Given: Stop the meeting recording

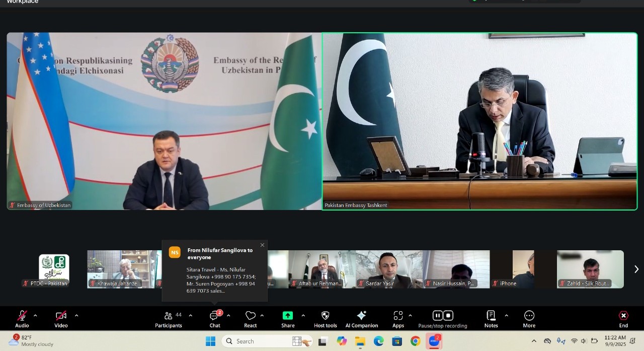Looking at the screenshot, I should click(x=448, y=316).
